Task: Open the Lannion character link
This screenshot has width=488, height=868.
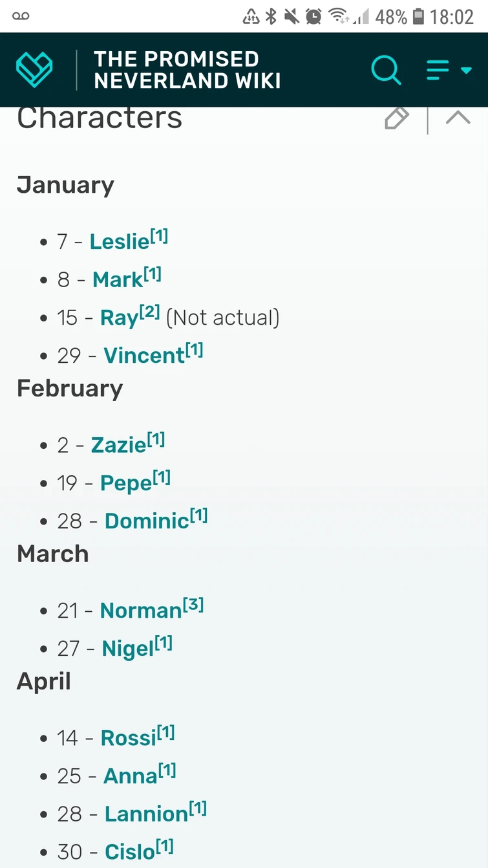Action: click(x=146, y=814)
